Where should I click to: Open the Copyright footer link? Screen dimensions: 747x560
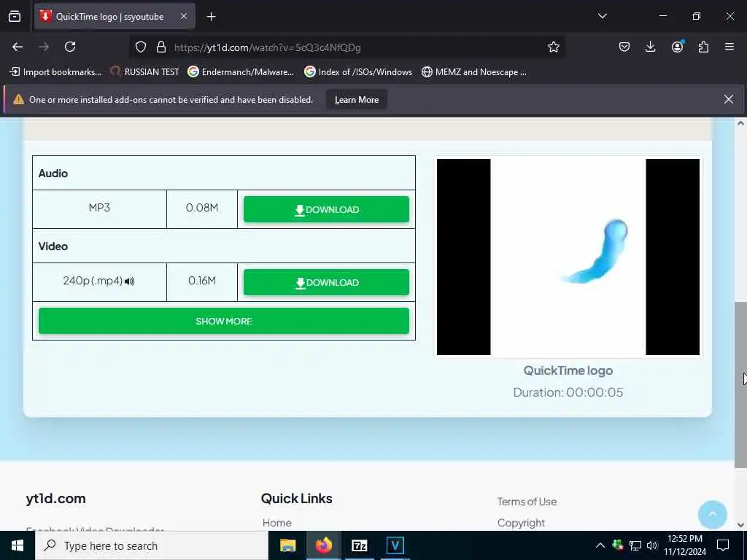[x=521, y=523]
